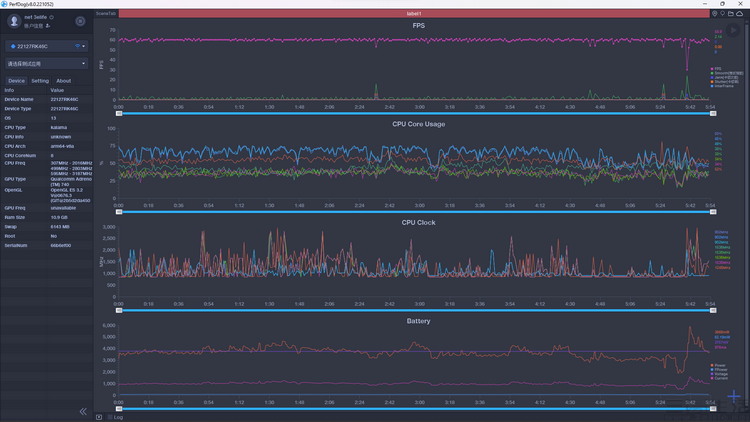Open the folder icon in top bar
750x422 pixels.
pyautogui.click(x=731, y=14)
